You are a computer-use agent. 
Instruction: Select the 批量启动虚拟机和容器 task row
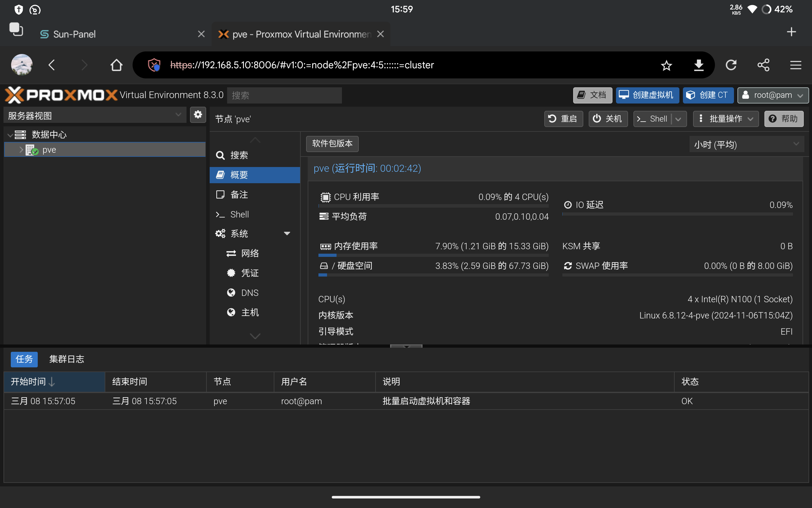(406, 401)
